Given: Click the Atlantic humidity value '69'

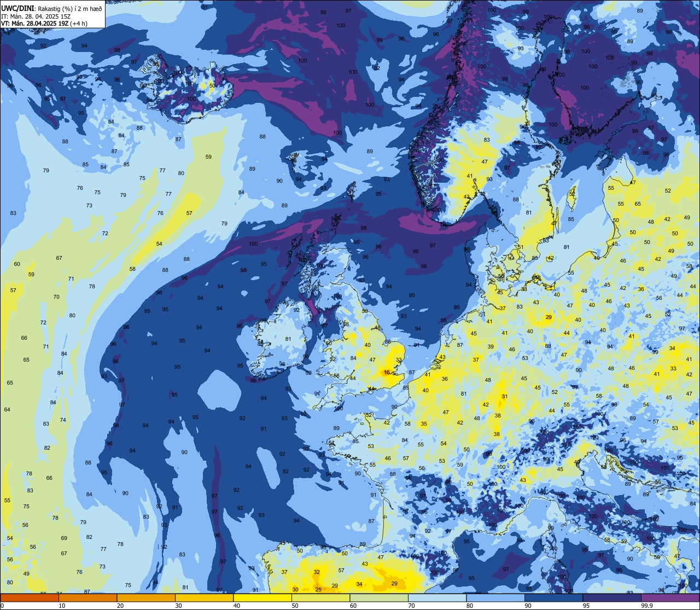Looking at the screenshot, I should coord(64,538).
